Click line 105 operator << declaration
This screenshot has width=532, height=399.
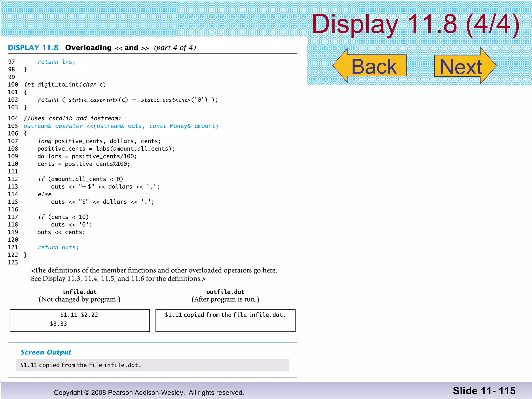121,126
